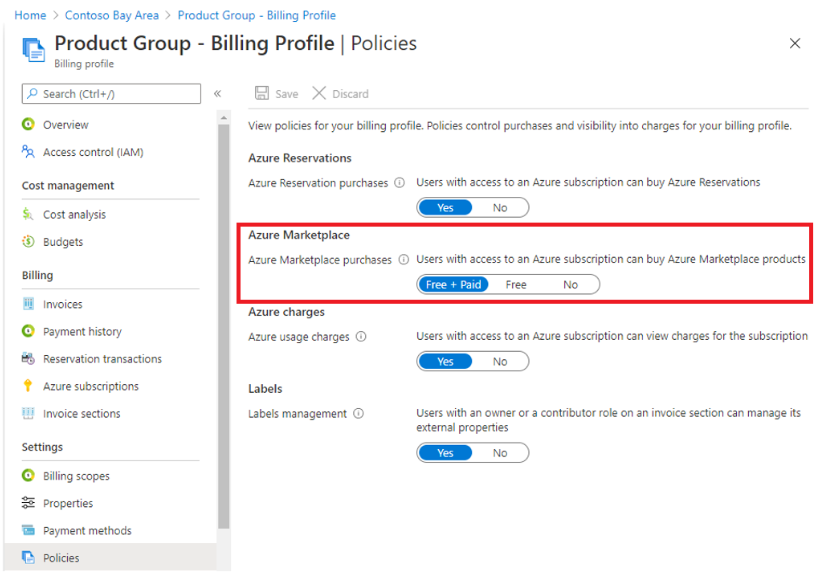Image resolution: width=818 pixels, height=573 pixels.
Task: Click the Azure Marketplace purchases info icon
Action: click(404, 259)
